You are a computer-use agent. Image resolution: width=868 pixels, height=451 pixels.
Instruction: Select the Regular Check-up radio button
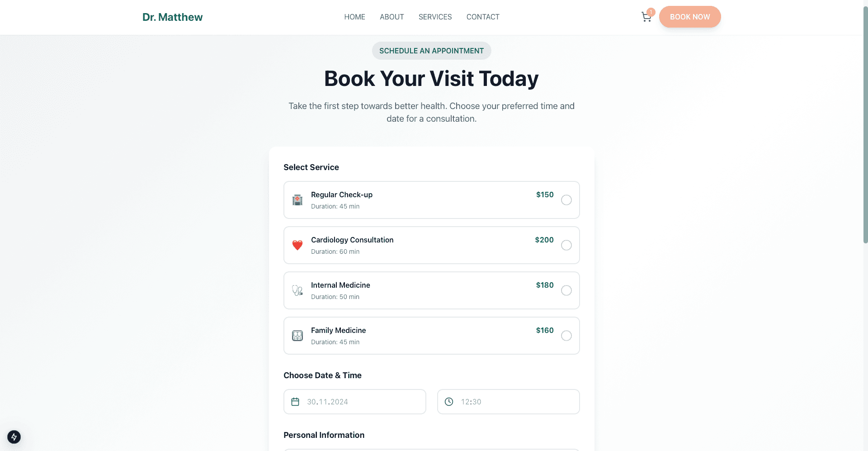[566, 200]
